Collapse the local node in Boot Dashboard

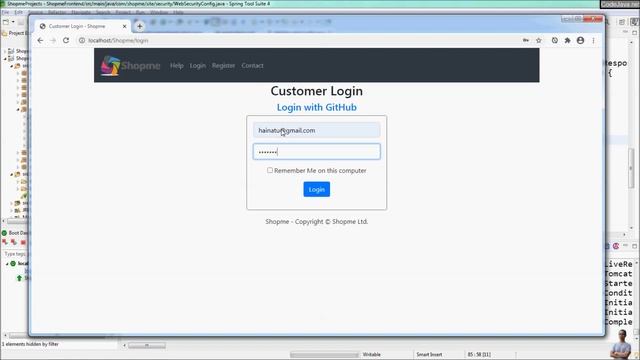pyautogui.click(x=7, y=264)
